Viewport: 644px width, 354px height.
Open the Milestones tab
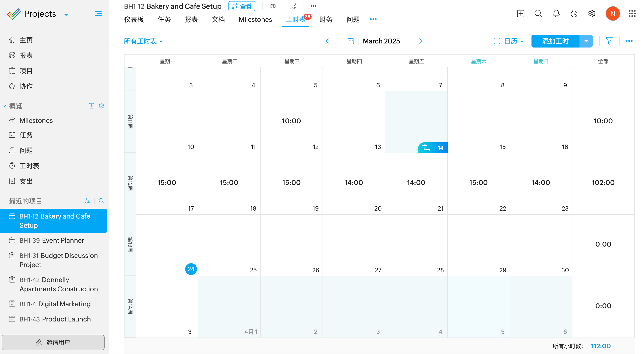click(x=255, y=19)
